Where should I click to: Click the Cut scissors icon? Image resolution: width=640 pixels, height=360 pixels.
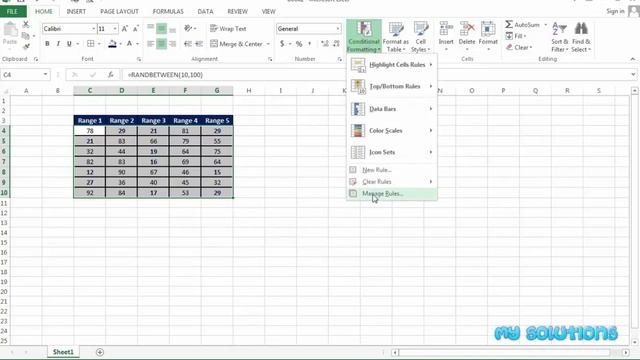[26, 24]
